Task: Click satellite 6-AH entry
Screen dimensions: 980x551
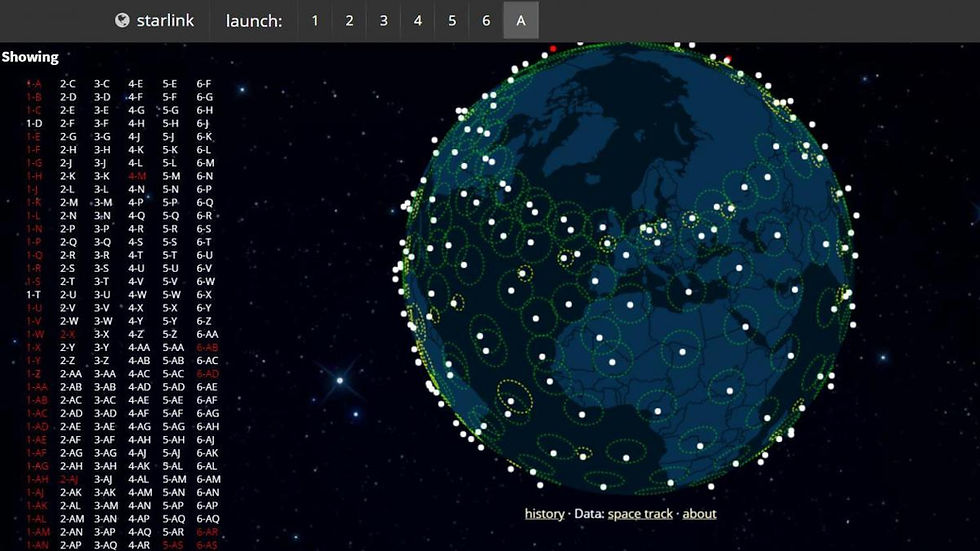Action: coord(208,427)
